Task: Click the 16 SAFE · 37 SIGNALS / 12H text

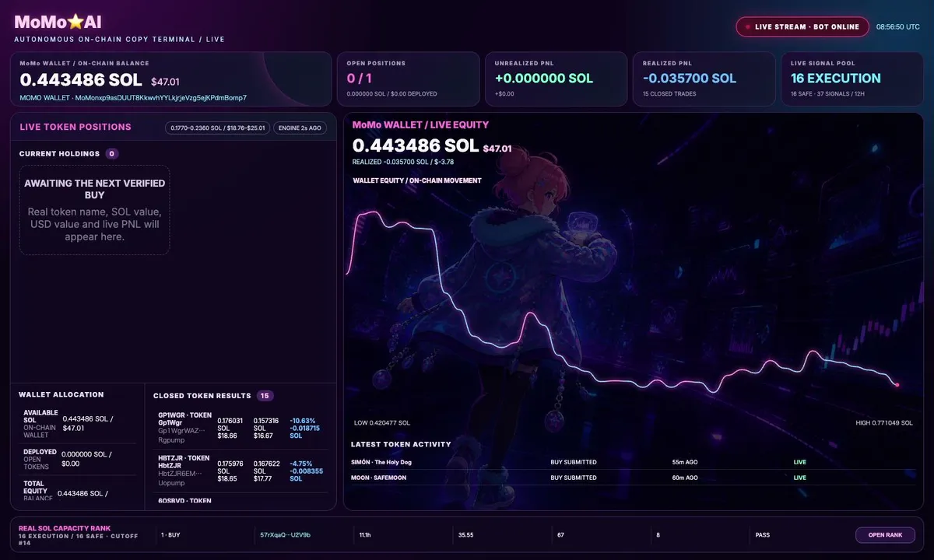Action: tap(829, 94)
